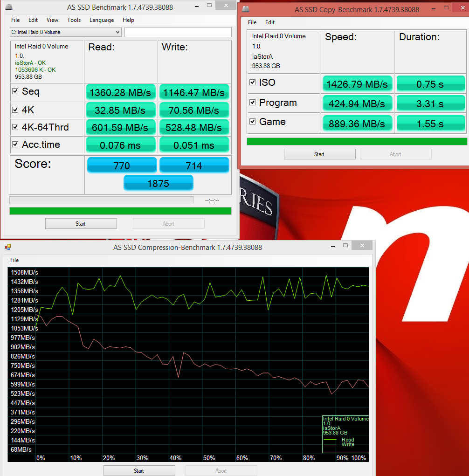Screen dimensions: 469x476
Task: Open Edit menu in AS SSD Benchmark
Action: 33,20
